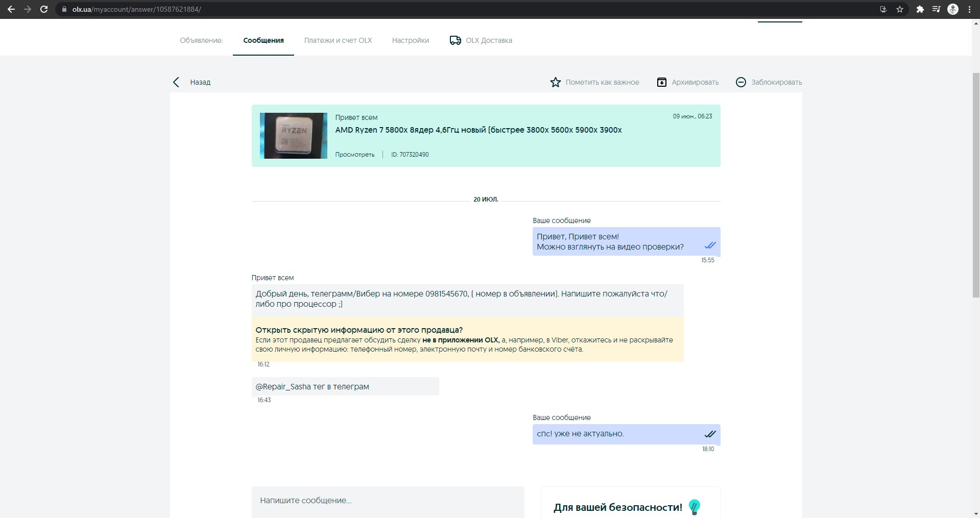Viewport: 980px width, 518px height.
Task: Click message asking Можно взглянуть на видео проверки?
Action: pos(627,241)
